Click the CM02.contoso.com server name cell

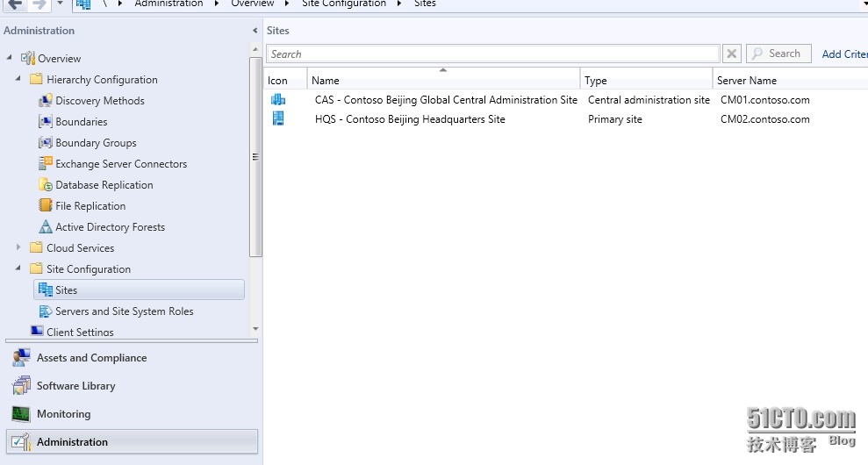764,118
